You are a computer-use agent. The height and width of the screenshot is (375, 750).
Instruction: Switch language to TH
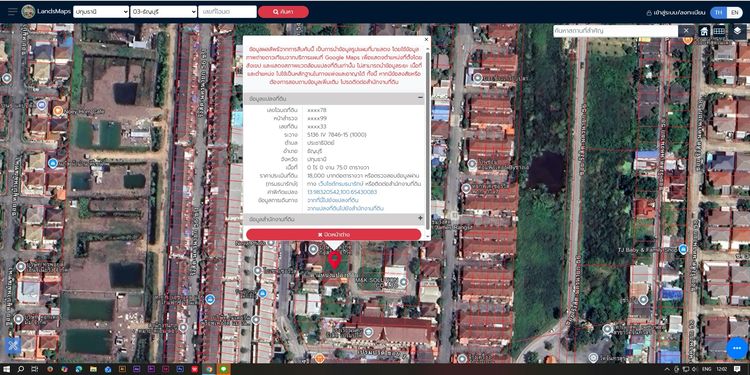pyautogui.click(x=719, y=12)
